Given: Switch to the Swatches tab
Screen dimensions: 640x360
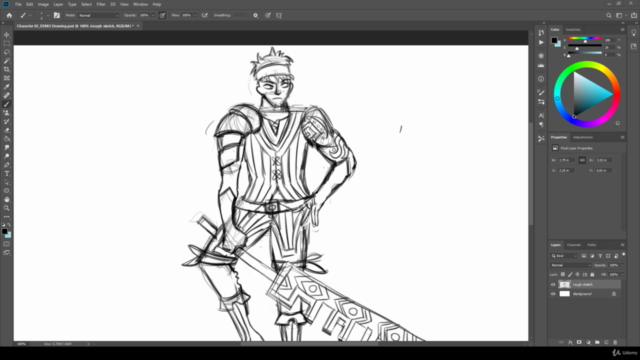Looking at the screenshot, I should 573,30.
